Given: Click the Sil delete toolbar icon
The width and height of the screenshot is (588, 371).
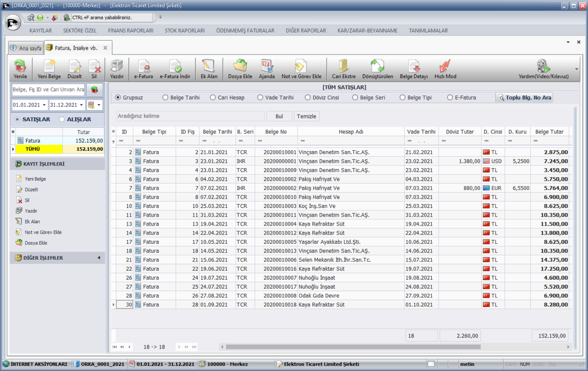Looking at the screenshot, I should coord(94,69).
